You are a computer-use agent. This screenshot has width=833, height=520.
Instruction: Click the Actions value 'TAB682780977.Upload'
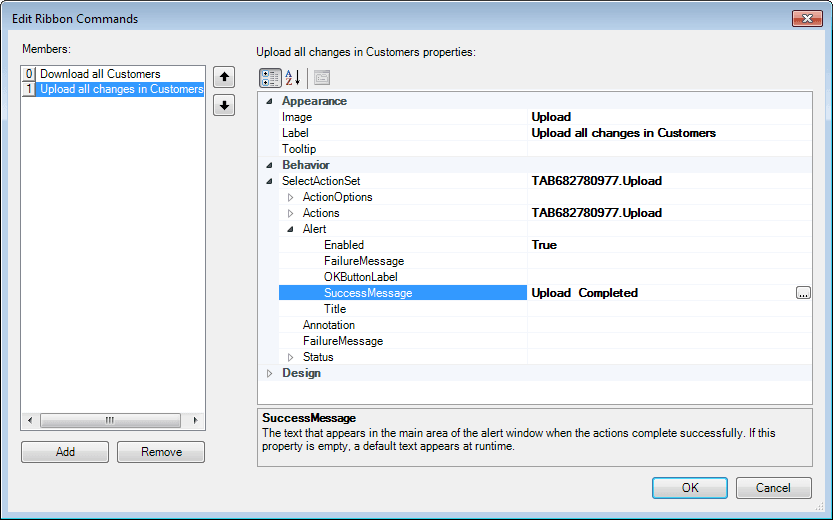coord(597,213)
